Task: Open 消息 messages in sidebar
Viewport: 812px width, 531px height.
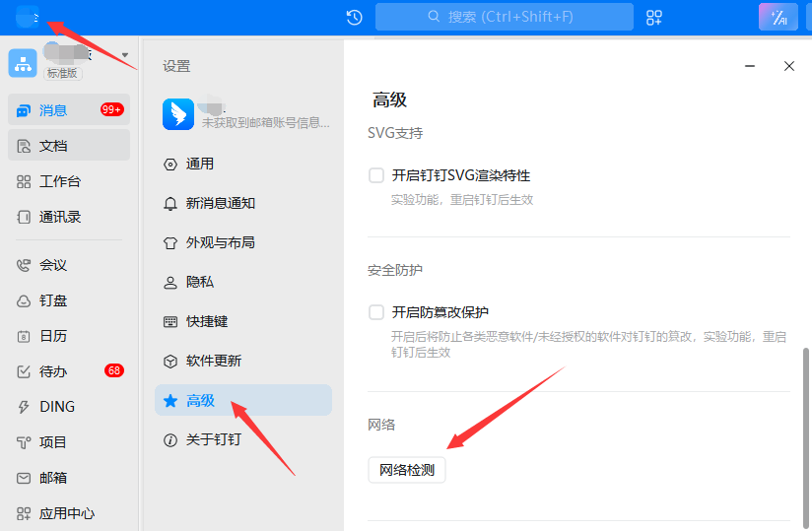Action: (x=69, y=109)
